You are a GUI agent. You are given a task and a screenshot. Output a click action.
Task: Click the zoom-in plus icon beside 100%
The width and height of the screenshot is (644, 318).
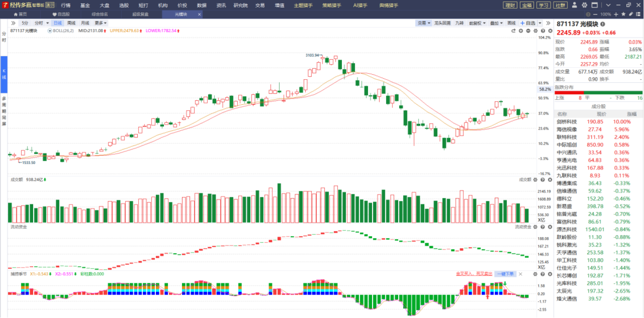click(616, 14)
